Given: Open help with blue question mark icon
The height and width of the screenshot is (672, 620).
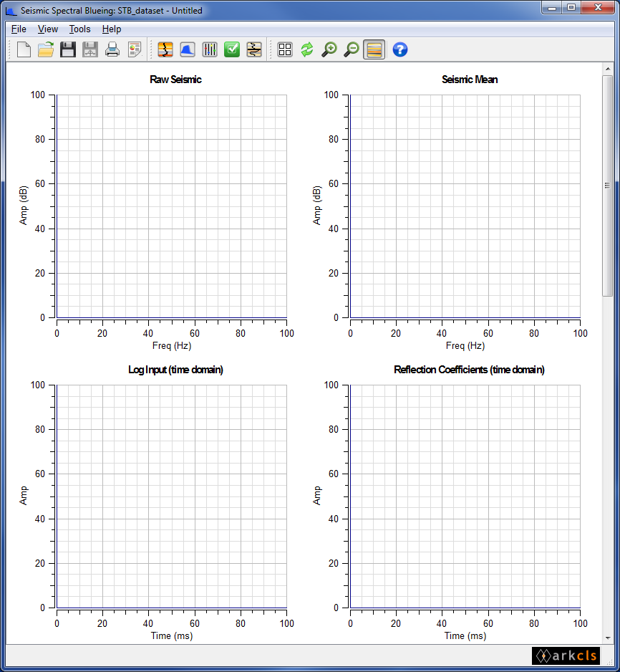Looking at the screenshot, I should 400,49.
